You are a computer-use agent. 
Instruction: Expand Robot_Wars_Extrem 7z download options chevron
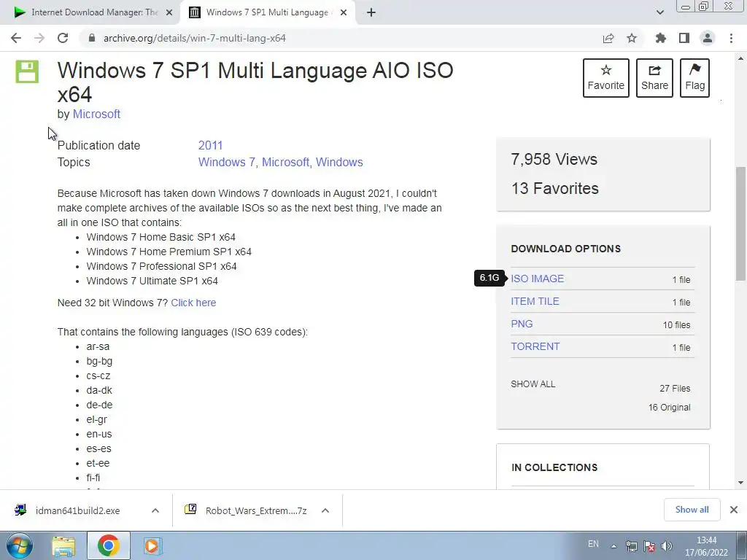[325, 510]
